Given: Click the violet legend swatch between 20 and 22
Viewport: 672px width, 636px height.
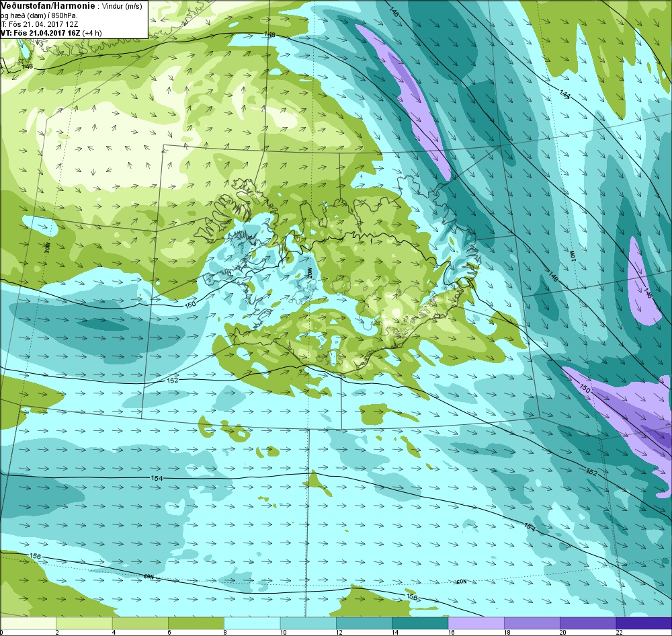Looking at the screenshot, I should click(587, 623).
